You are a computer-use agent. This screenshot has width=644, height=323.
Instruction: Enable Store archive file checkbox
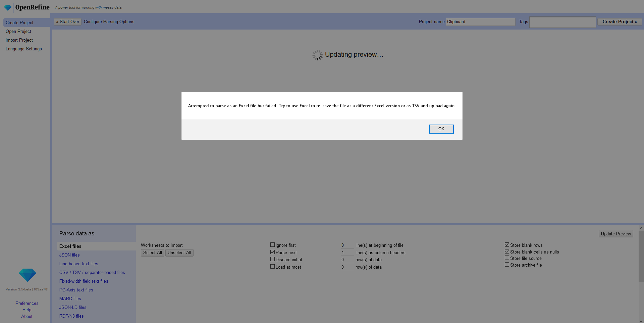(x=507, y=265)
